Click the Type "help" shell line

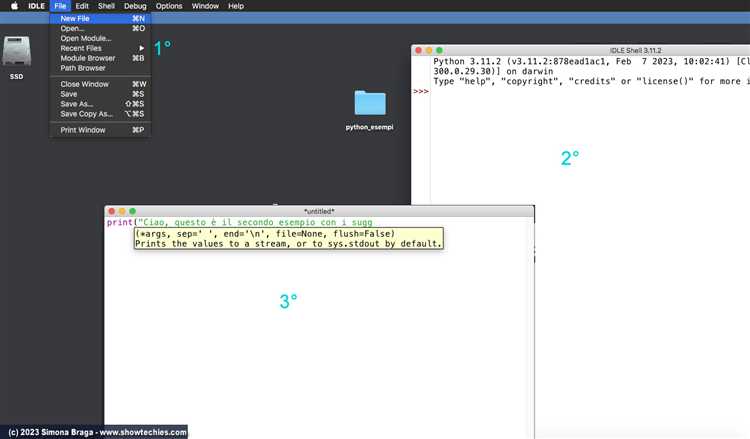click(x=591, y=81)
